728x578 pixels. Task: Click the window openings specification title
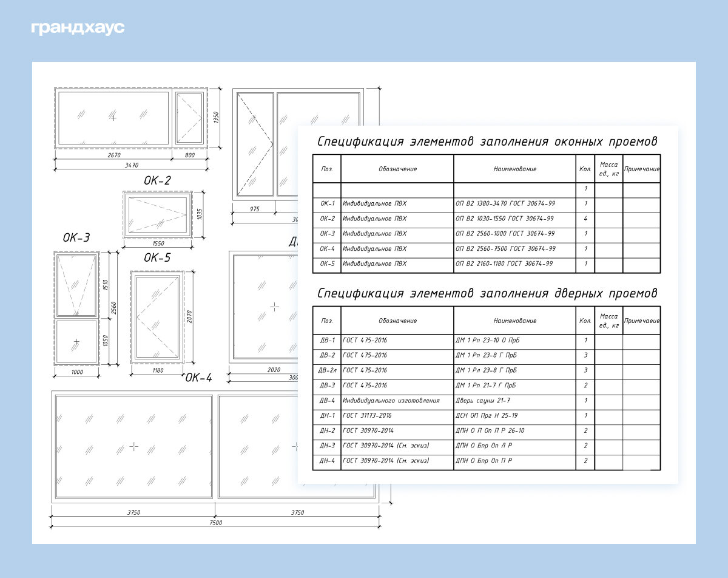coord(487,142)
